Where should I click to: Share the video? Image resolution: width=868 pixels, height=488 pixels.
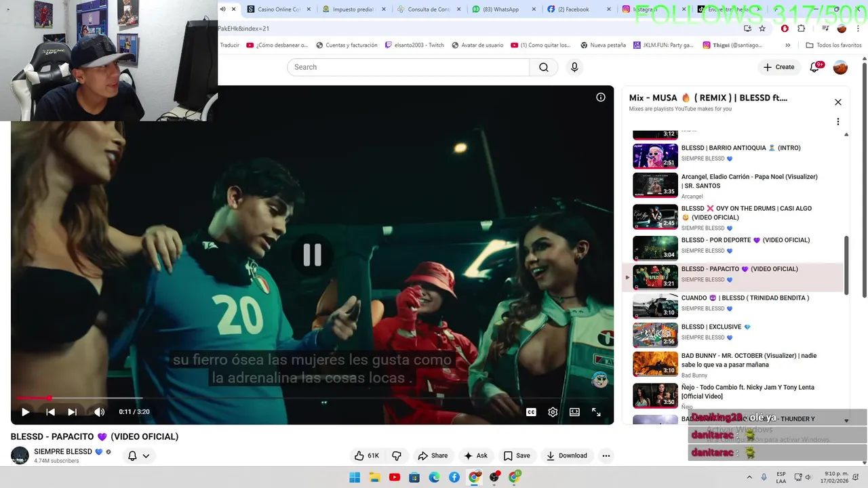click(x=433, y=455)
